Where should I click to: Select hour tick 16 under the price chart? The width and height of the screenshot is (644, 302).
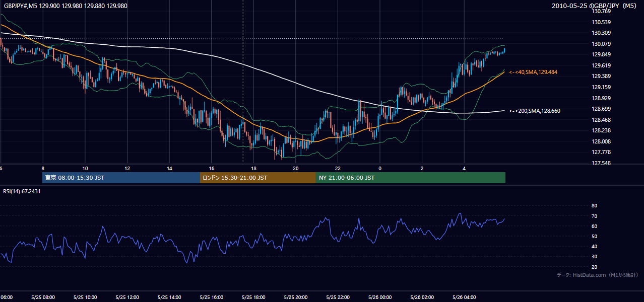coord(212,168)
